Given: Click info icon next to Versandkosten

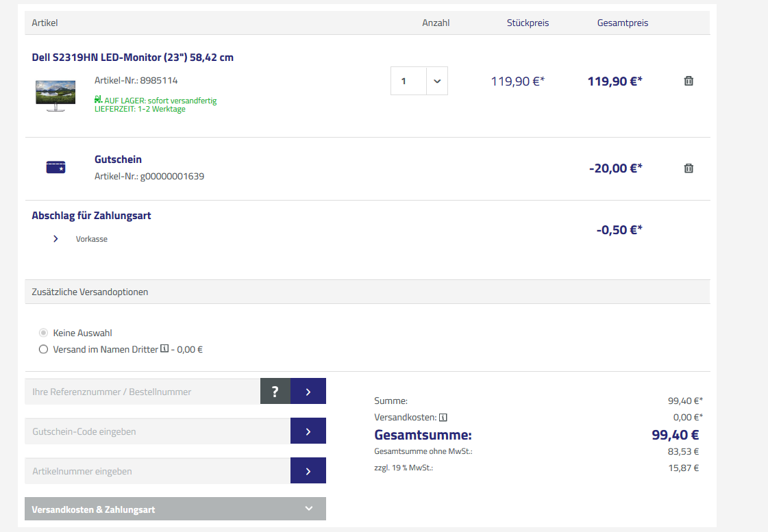Looking at the screenshot, I should 443,417.
